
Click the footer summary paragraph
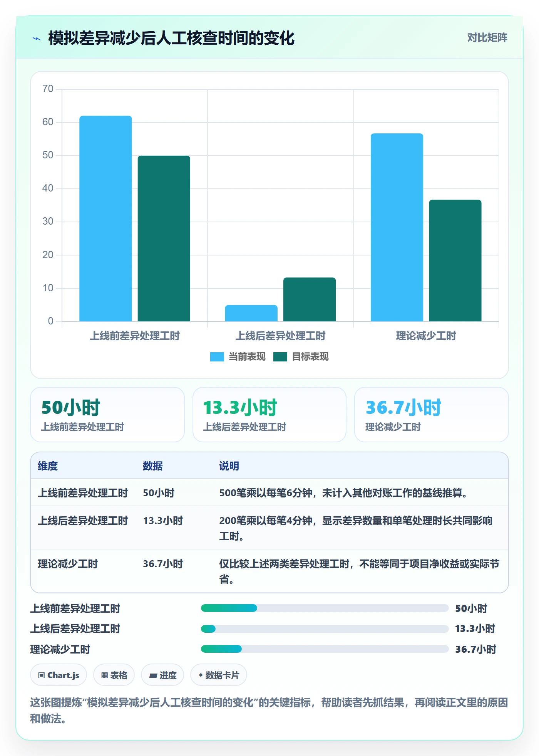point(269,711)
